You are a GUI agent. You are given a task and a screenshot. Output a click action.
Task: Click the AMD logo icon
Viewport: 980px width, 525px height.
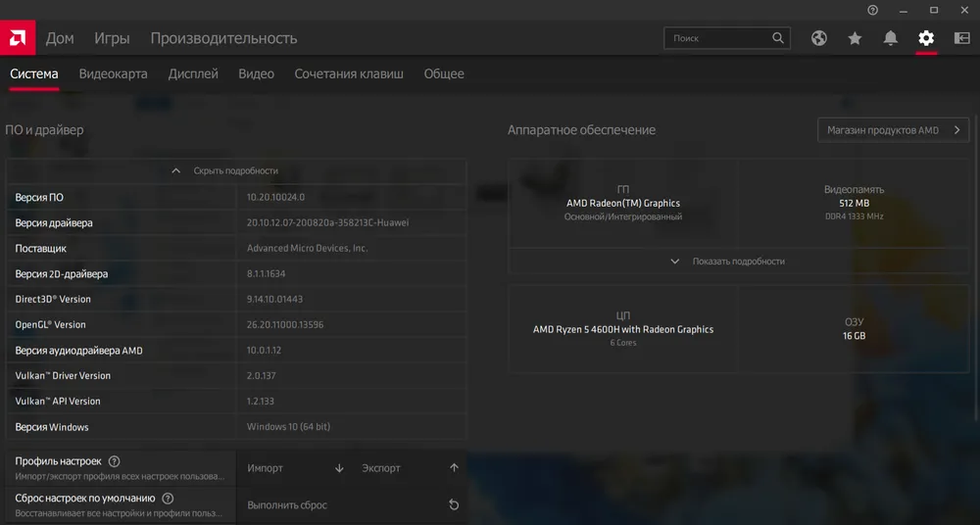point(18,38)
